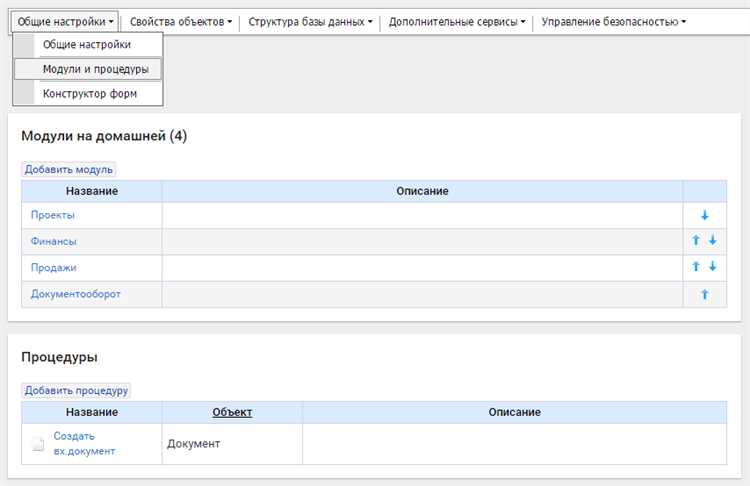The height and width of the screenshot is (486, 750).
Task: Open Структура базы данных dropdown
Action: 310,22
